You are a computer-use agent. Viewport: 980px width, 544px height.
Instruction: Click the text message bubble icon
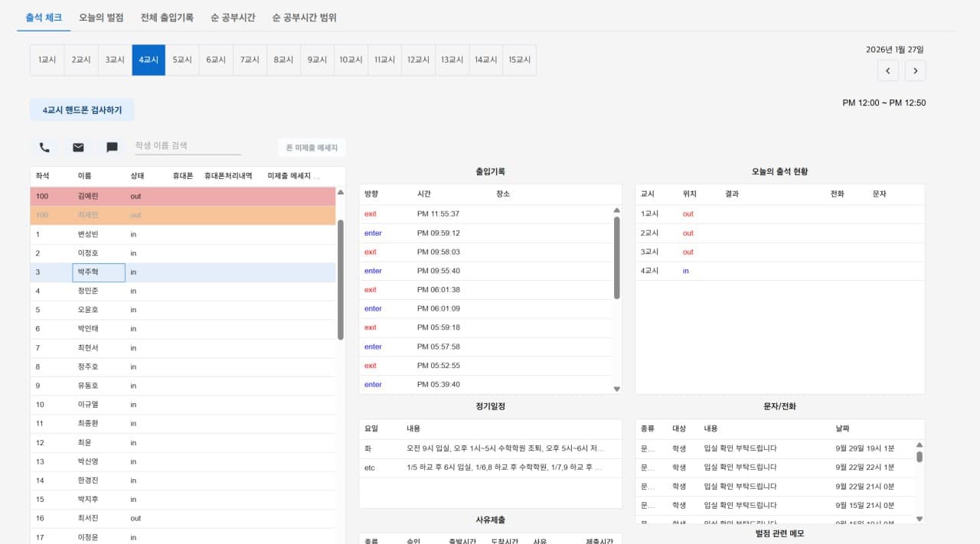pyautogui.click(x=112, y=147)
